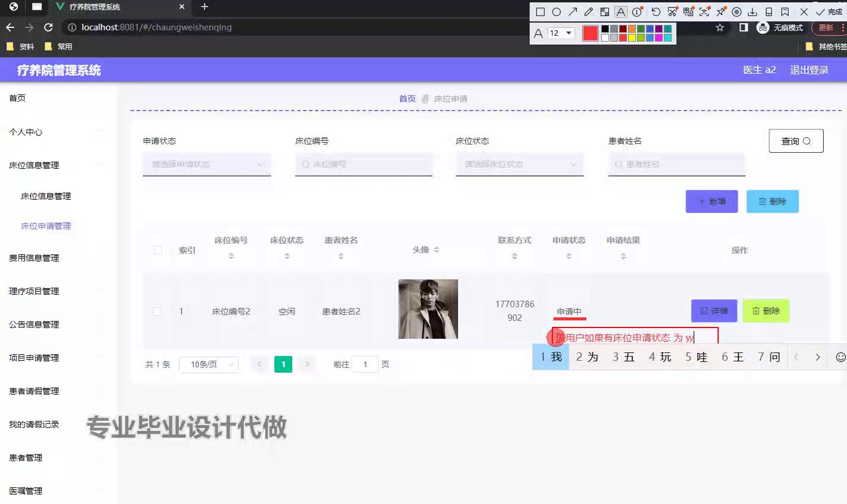Image resolution: width=847 pixels, height=504 pixels.
Task: Undo the last annotation
Action: click(655, 12)
